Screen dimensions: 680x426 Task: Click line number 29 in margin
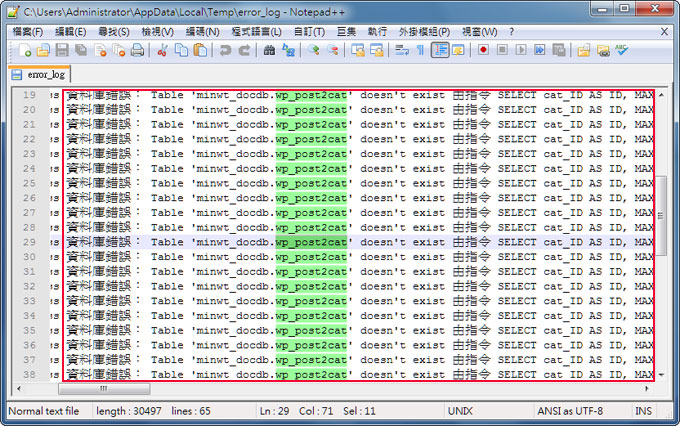[x=29, y=242]
